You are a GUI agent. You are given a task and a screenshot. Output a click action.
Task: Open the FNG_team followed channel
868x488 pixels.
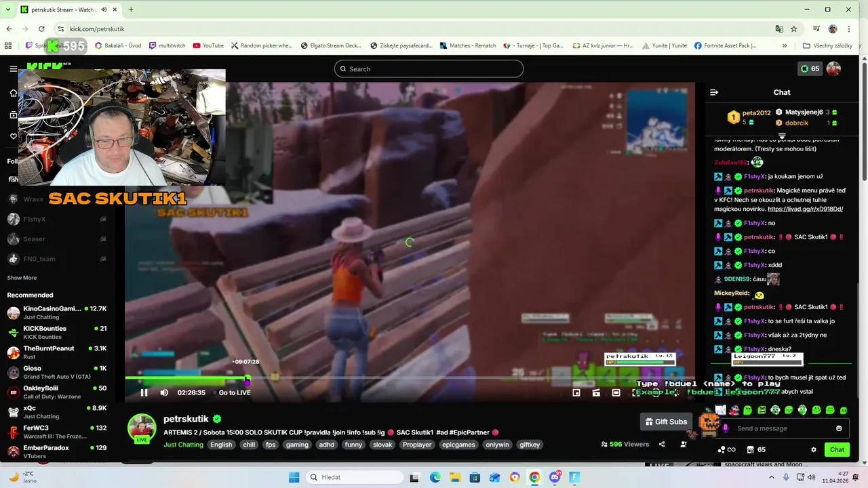[57, 258]
